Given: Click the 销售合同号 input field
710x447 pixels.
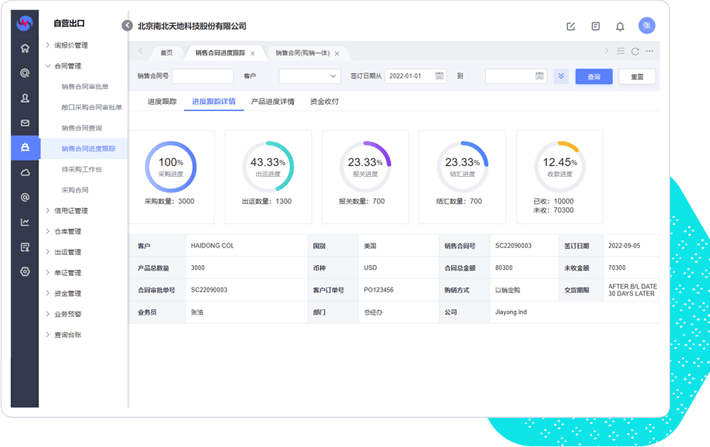Looking at the screenshot, I should pos(202,76).
